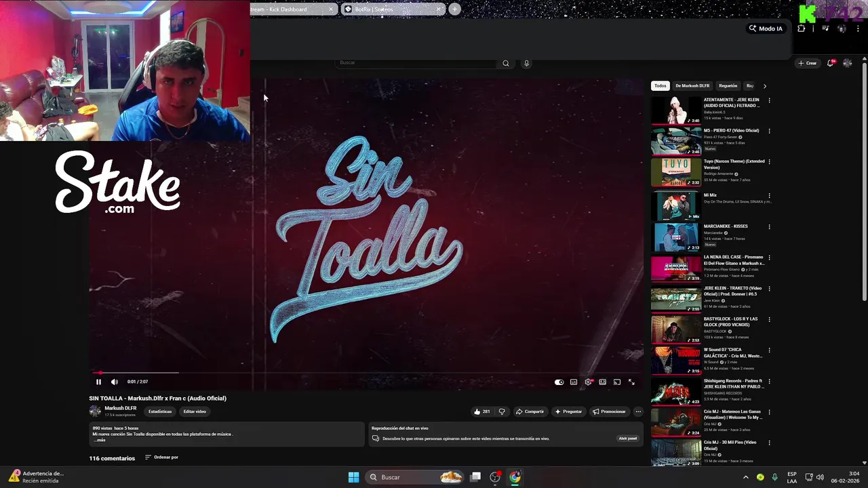Switch to the BotRix browser tab
The image size is (868, 488).
pos(393,9)
